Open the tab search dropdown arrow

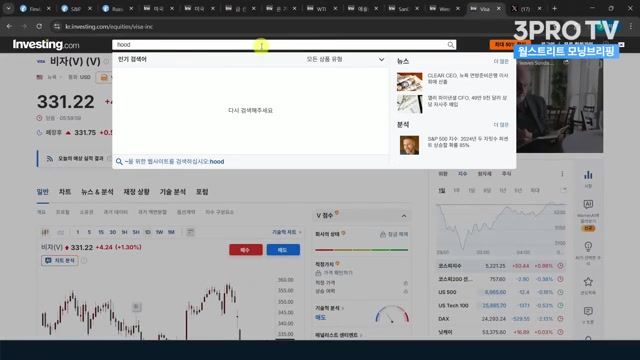coord(8,8)
